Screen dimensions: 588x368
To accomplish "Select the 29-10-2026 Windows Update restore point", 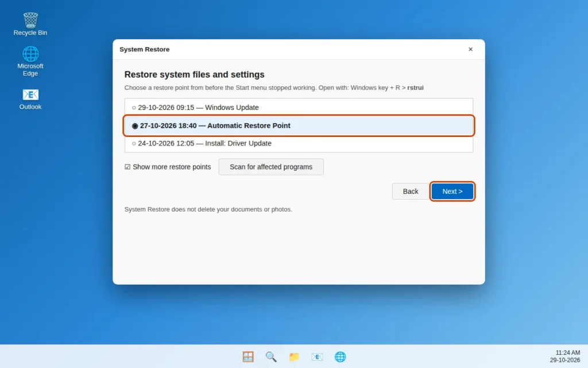I will [x=299, y=108].
